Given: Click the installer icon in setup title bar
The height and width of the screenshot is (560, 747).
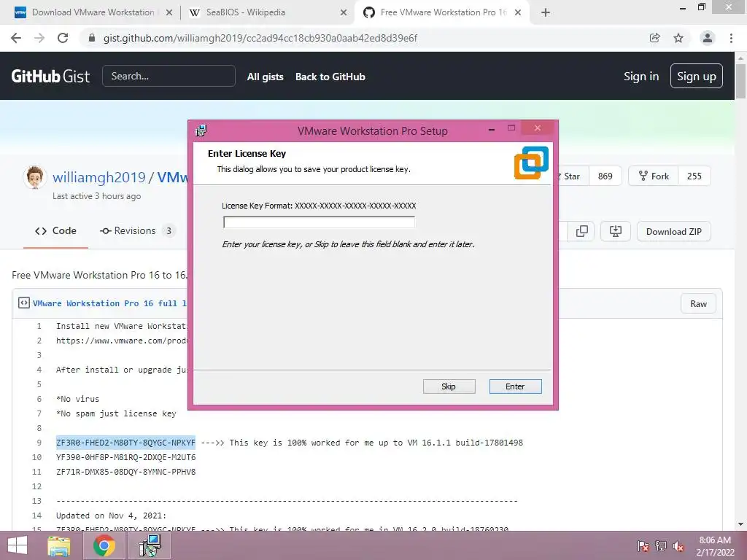Looking at the screenshot, I should 201,131.
